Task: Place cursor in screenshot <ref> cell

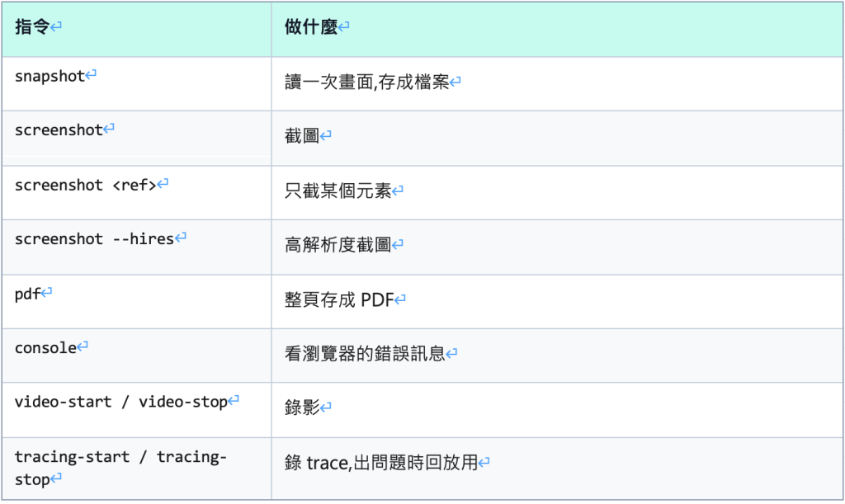Action: tap(136, 193)
